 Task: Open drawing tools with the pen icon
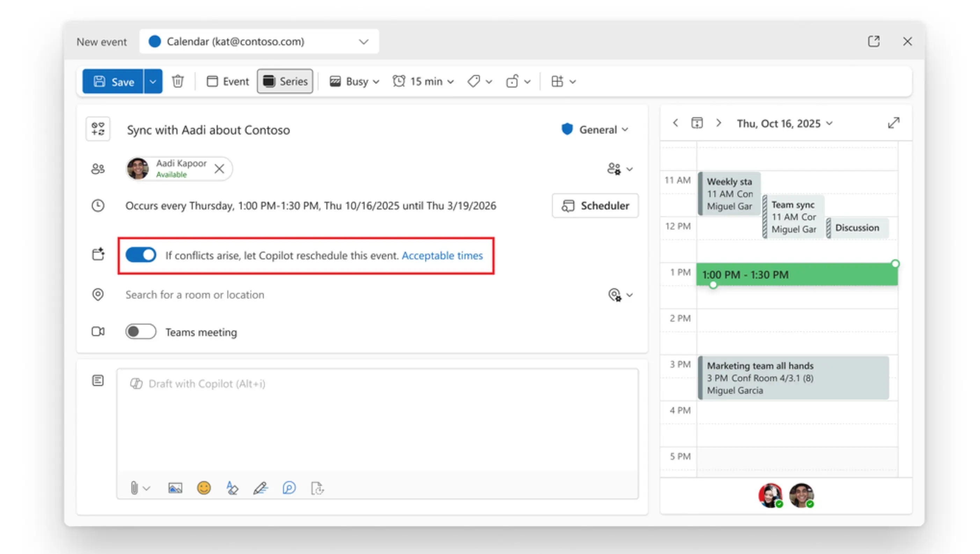coord(261,488)
